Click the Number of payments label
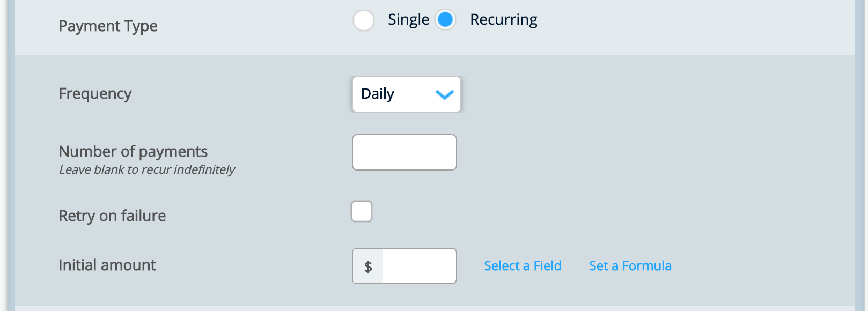This screenshot has width=868, height=311. [x=133, y=151]
